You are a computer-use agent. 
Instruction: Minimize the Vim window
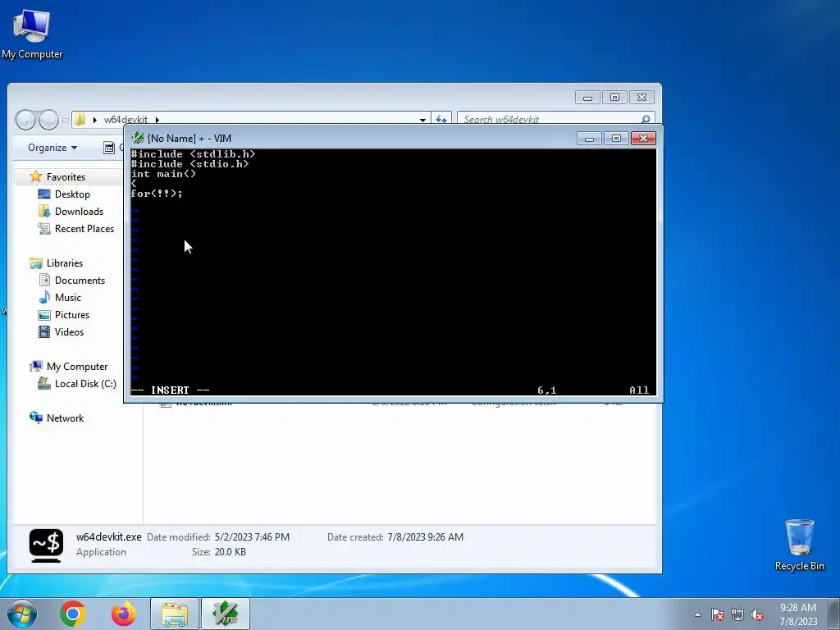coord(589,139)
